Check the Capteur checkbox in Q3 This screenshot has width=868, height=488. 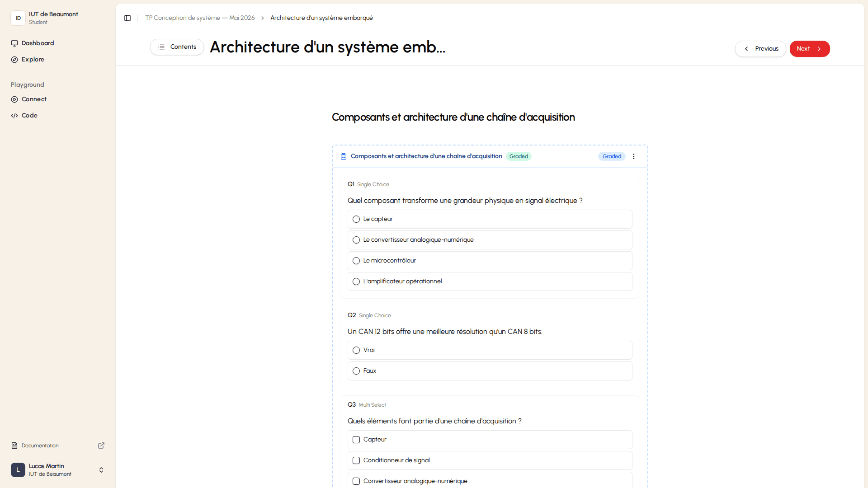tap(356, 440)
